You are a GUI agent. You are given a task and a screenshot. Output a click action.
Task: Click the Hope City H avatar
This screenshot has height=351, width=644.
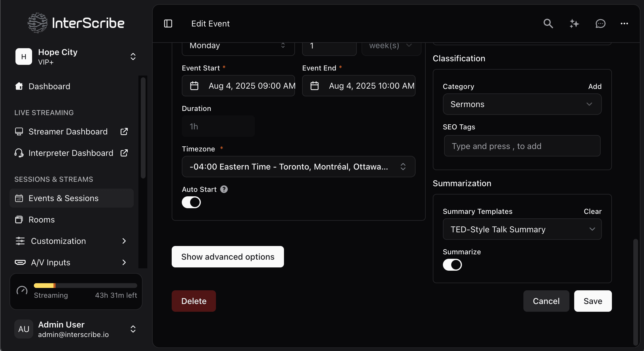coord(24,57)
